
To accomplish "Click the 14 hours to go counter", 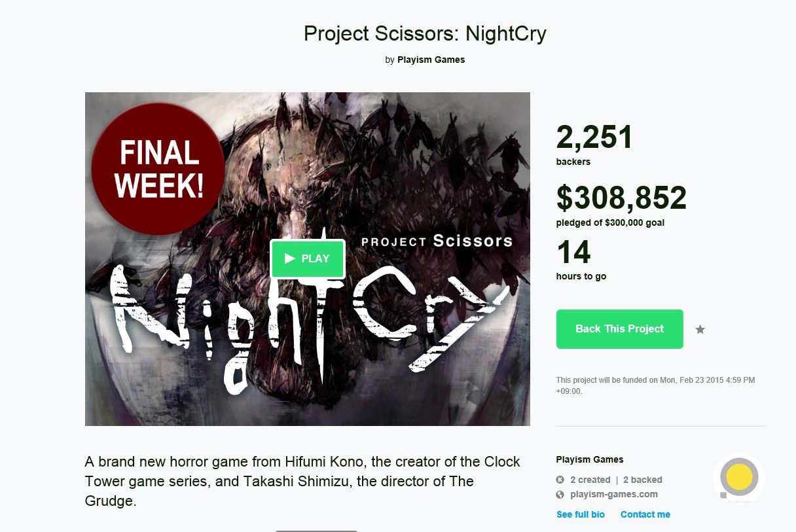I will [x=573, y=253].
